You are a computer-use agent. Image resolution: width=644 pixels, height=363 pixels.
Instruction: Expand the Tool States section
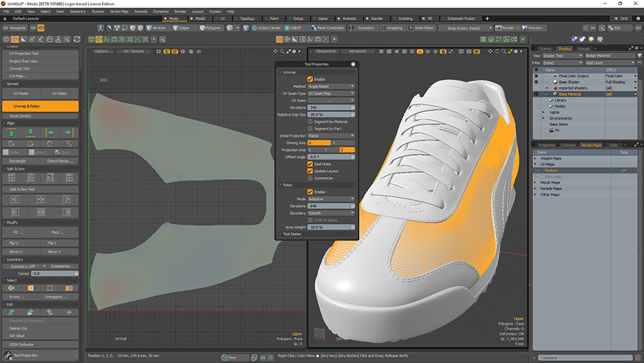pos(291,234)
